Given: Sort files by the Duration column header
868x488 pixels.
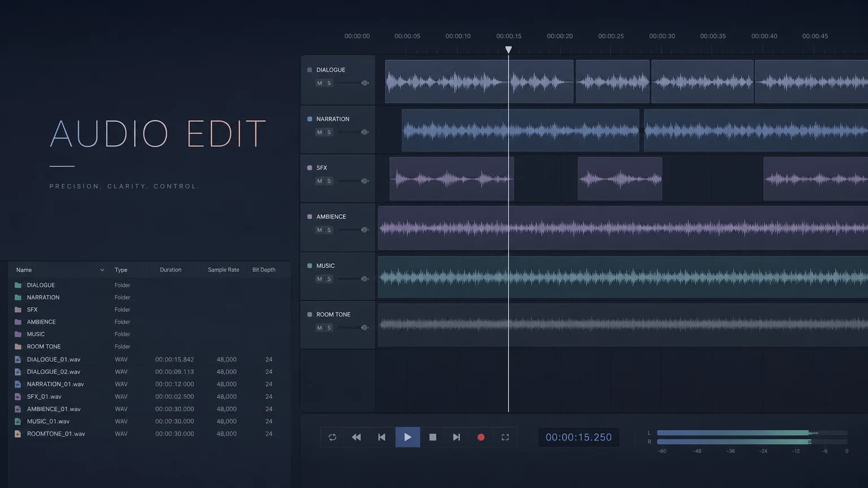Looking at the screenshot, I should (x=171, y=270).
